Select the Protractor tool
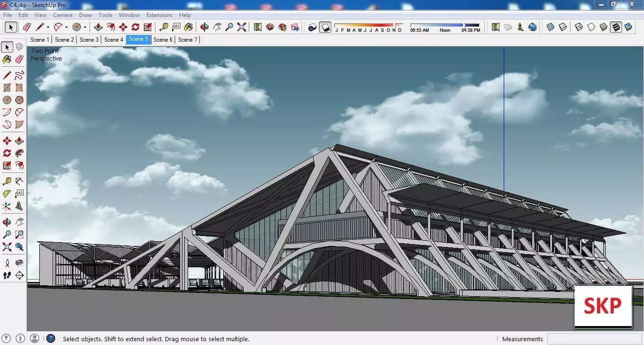The height and width of the screenshot is (345, 644). tap(7, 194)
